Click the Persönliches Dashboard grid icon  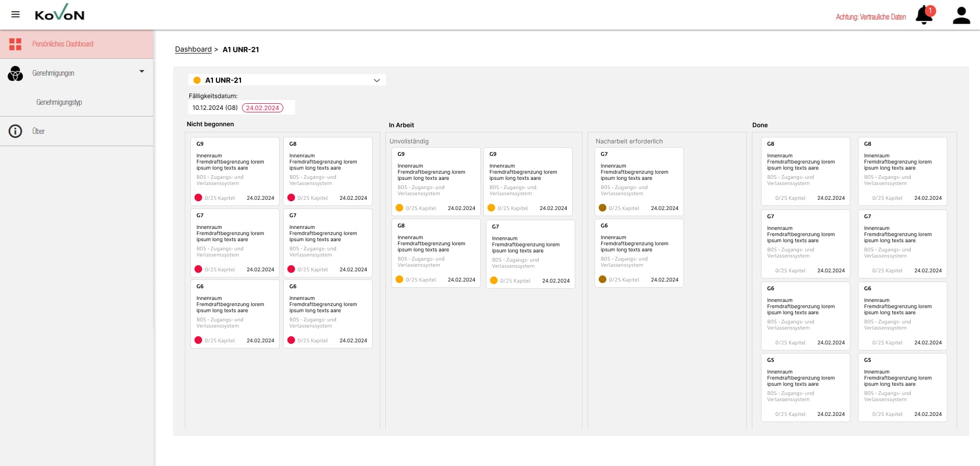[x=15, y=44]
